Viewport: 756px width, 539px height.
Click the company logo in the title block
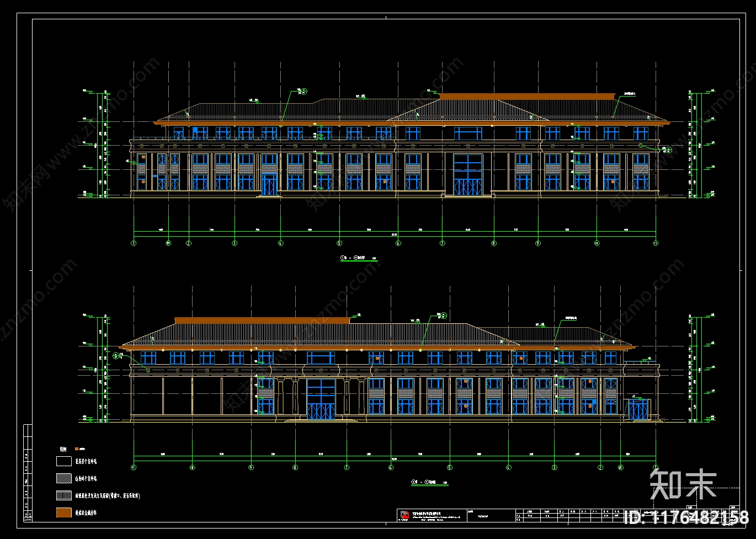[404, 515]
